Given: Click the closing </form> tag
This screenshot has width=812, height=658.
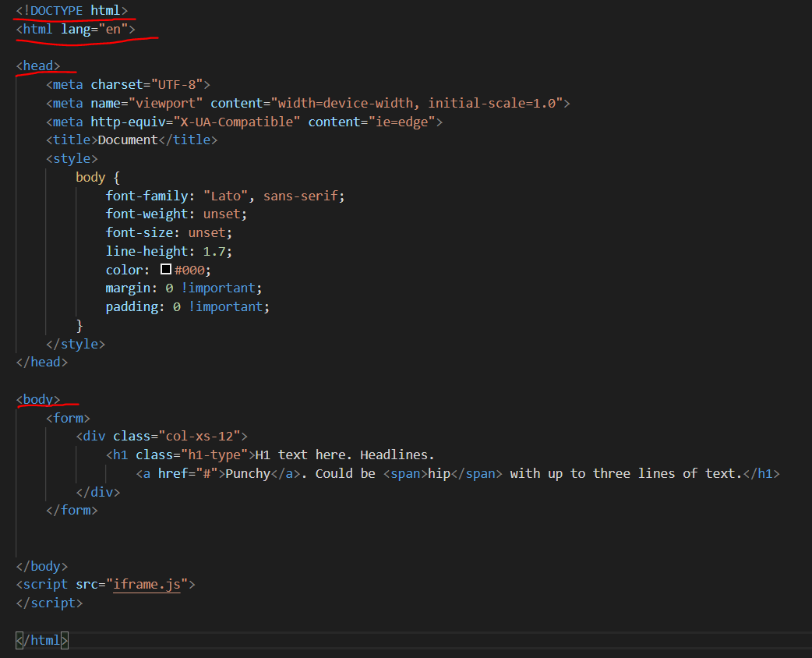Looking at the screenshot, I should pos(71,510).
